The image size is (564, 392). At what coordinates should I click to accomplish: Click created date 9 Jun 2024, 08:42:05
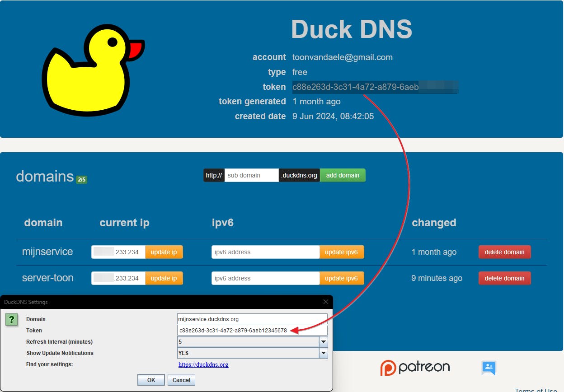[x=333, y=116]
